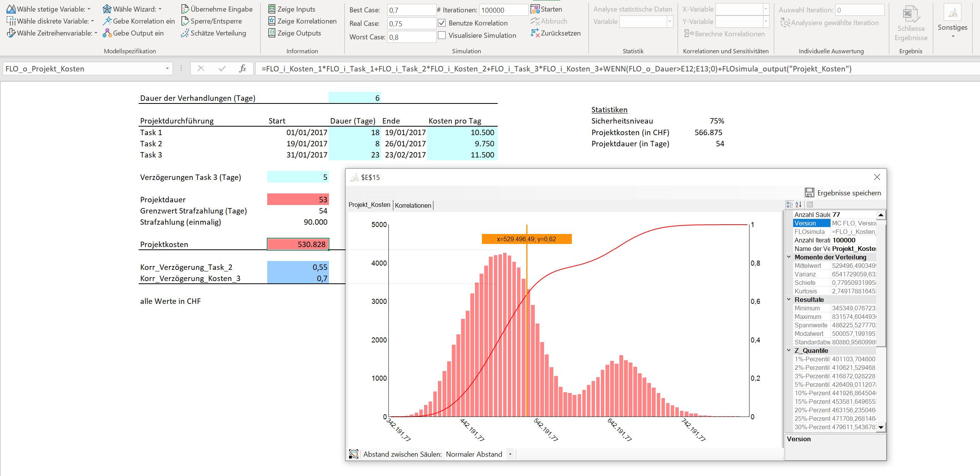Open the Abstand zwischen Säulen dropdown
Viewport: 980px width, 476px height.
(510, 454)
